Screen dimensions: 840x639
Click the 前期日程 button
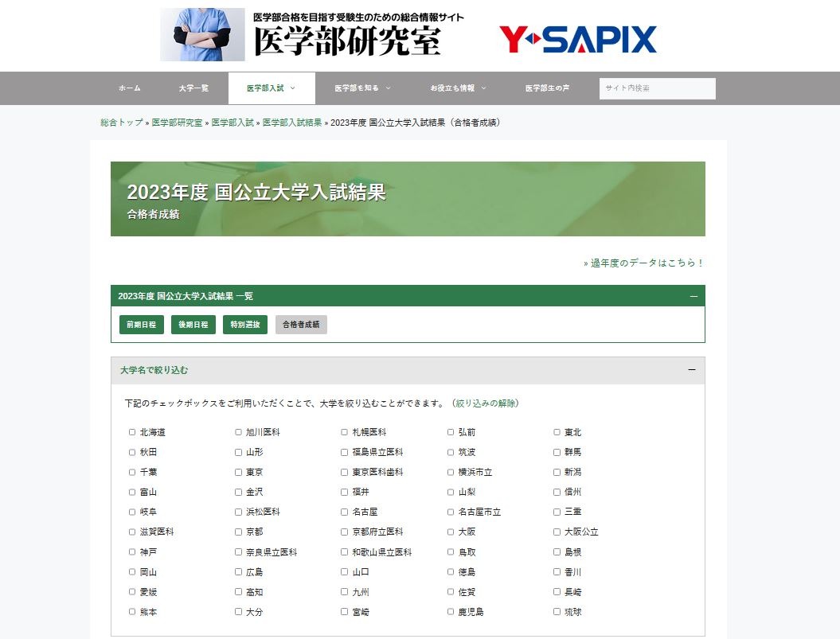[142, 325]
